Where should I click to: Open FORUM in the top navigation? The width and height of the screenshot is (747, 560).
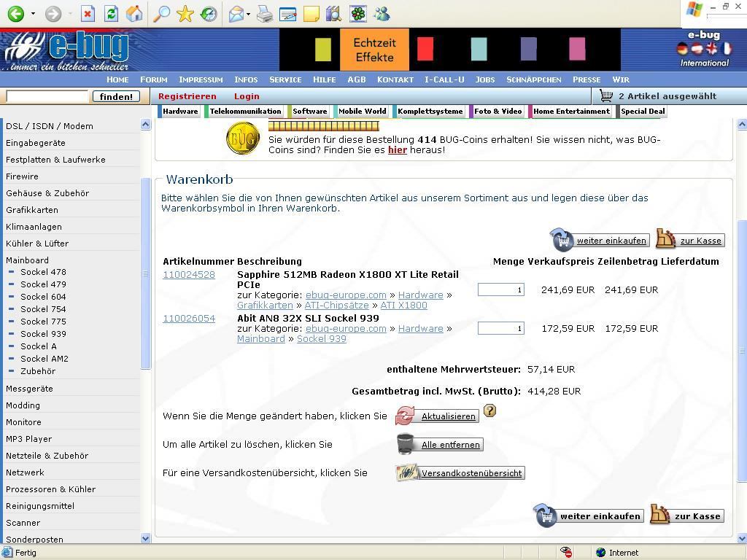(153, 79)
